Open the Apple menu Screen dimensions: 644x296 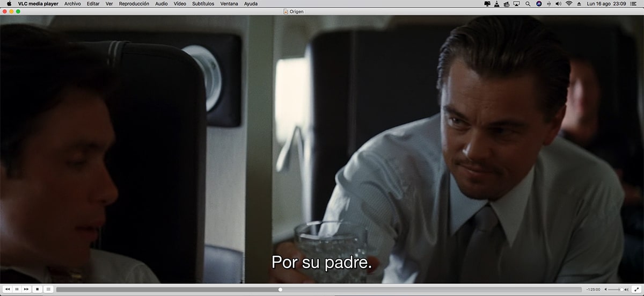(9, 3)
